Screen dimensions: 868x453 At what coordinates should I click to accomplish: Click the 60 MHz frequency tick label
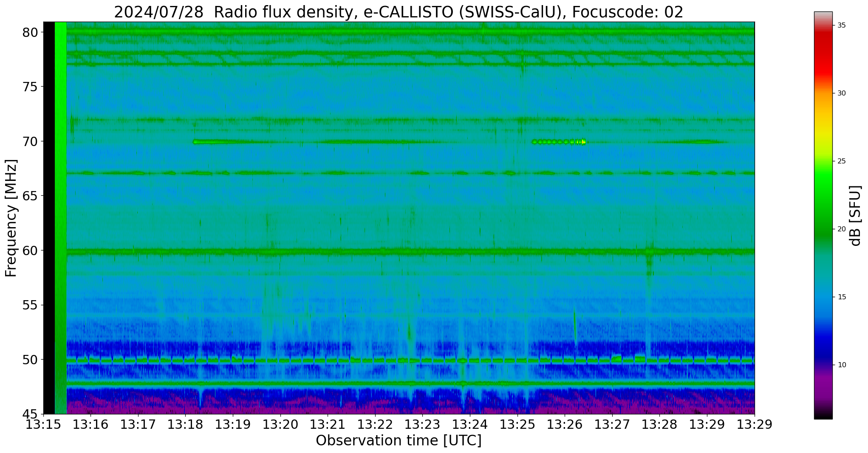click(x=30, y=250)
